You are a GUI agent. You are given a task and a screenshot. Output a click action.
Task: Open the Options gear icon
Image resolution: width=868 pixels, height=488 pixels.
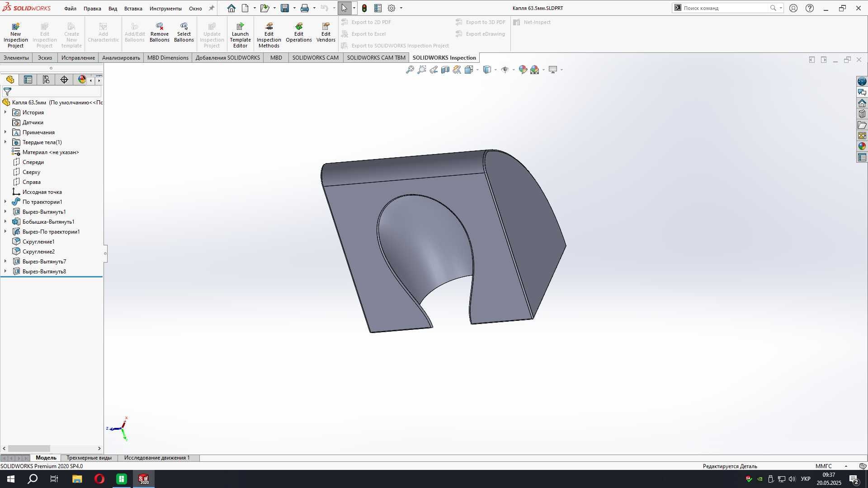click(x=392, y=8)
